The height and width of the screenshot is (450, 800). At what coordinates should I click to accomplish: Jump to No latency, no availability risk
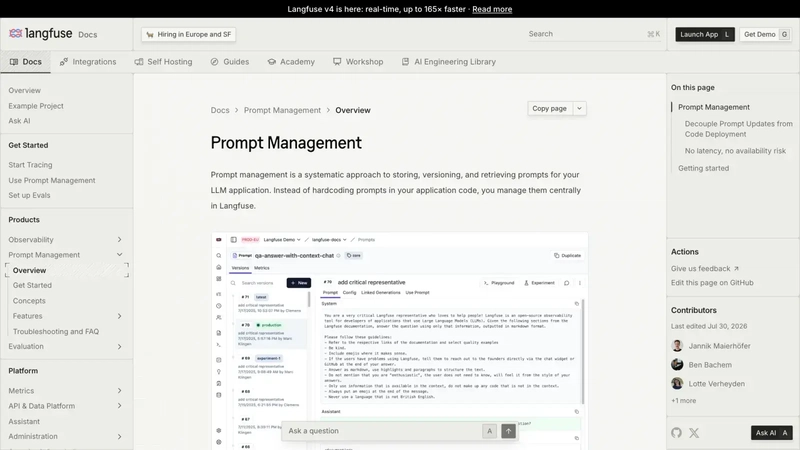(x=735, y=151)
